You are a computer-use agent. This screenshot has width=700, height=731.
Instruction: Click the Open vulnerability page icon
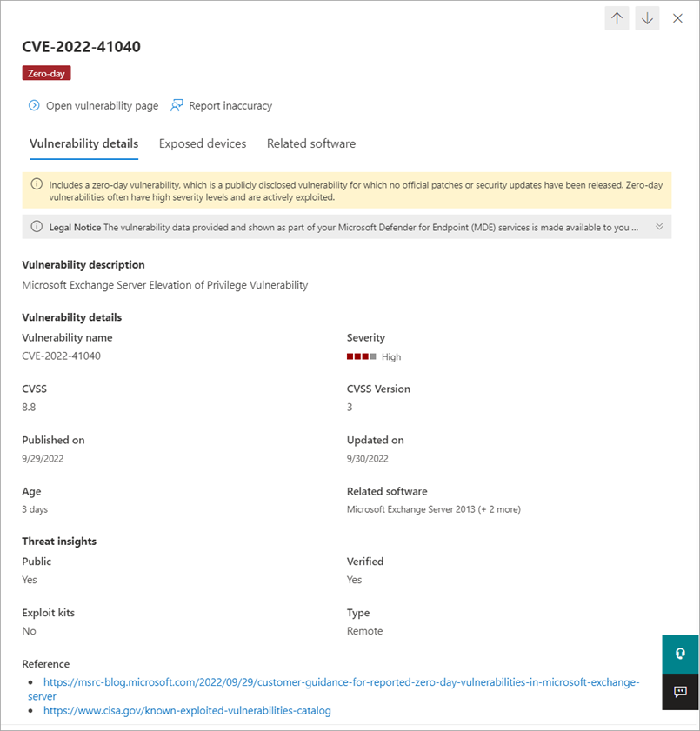point(34,105)
